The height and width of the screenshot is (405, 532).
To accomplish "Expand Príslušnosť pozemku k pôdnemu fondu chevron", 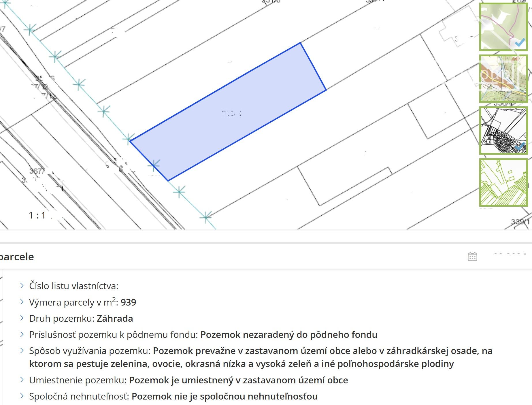I will 22,334.
